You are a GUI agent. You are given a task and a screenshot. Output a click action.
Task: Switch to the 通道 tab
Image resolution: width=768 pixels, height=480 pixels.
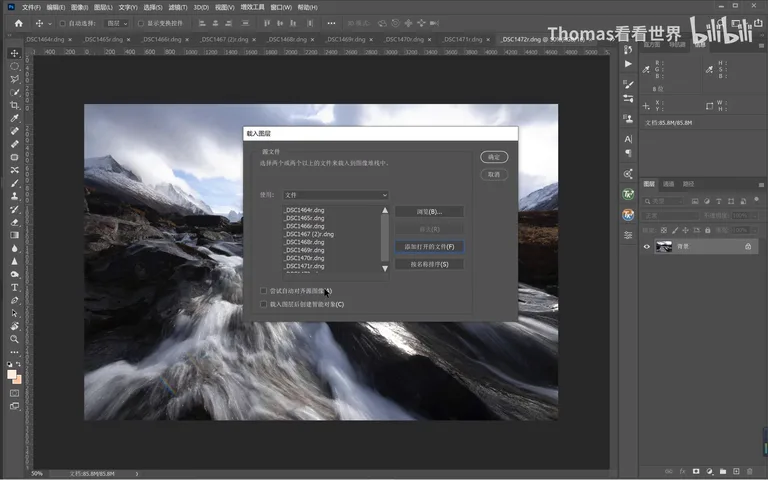coord(669,184)
